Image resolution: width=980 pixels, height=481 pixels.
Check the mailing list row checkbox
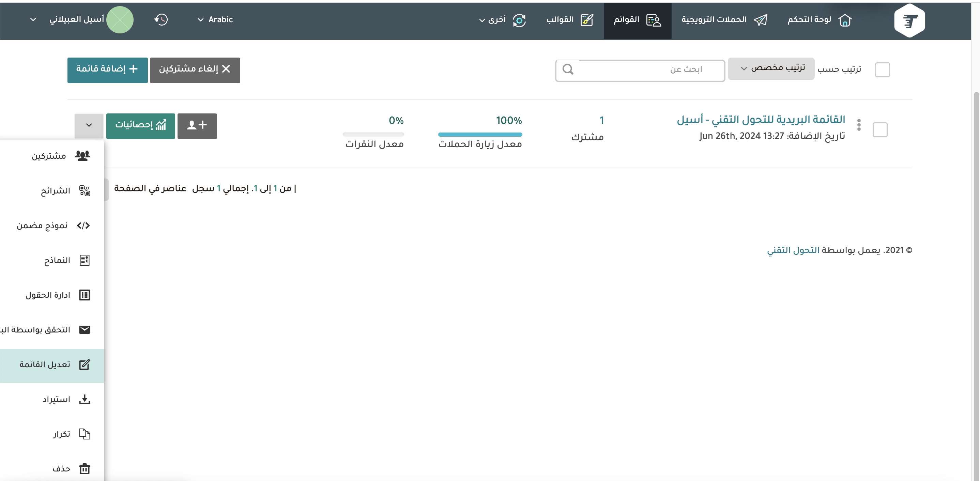click(x=879, y=130)
